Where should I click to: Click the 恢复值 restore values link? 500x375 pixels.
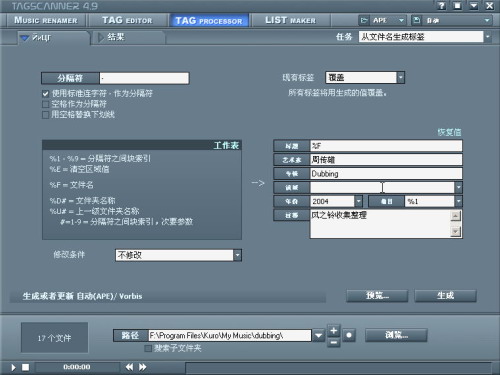coord(449,132)
